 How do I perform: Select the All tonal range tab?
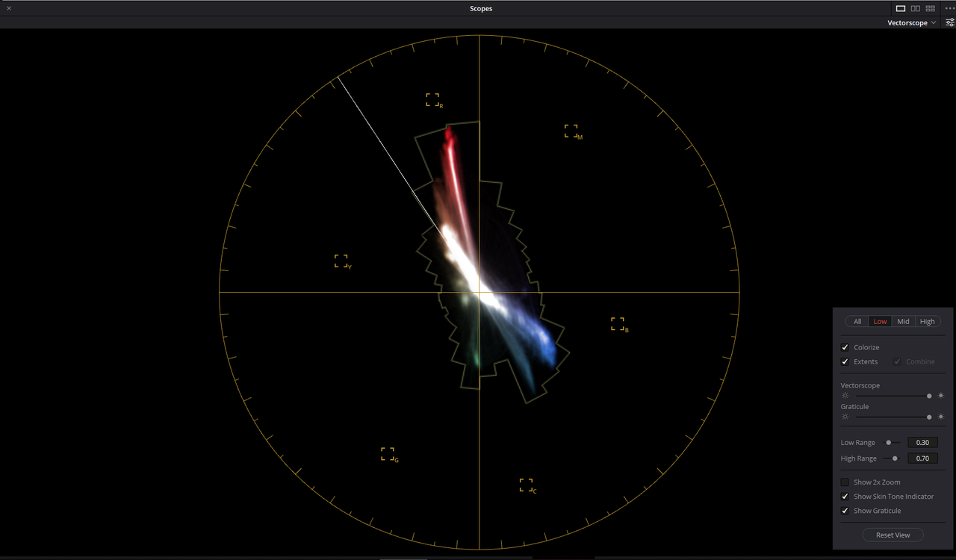pyautogui.click(x=857, y=321)
